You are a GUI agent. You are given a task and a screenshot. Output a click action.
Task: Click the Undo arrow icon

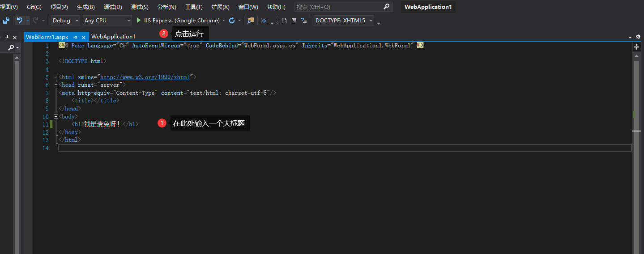tap(19, 21)
